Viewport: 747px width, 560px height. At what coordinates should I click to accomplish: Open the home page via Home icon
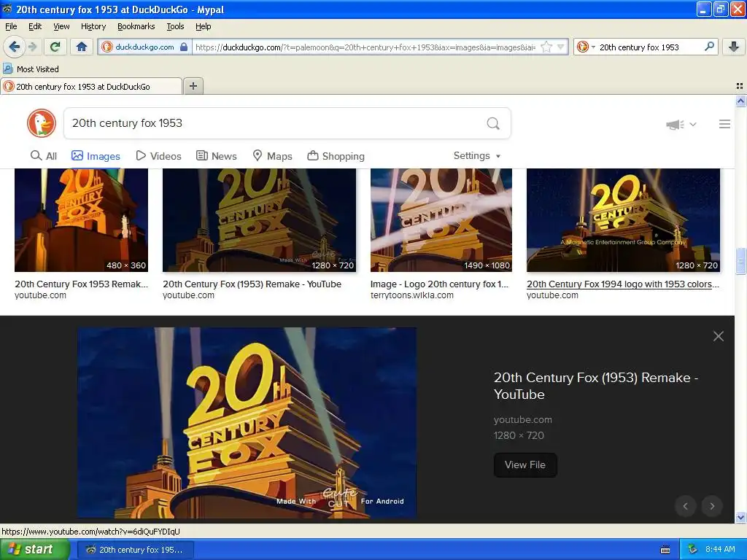tap(82, 47)
